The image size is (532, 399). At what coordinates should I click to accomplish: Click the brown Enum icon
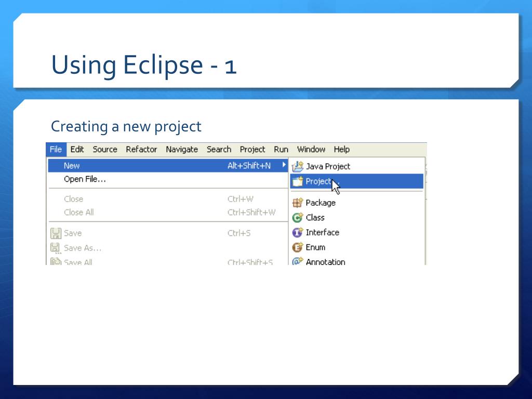point(297,247)
